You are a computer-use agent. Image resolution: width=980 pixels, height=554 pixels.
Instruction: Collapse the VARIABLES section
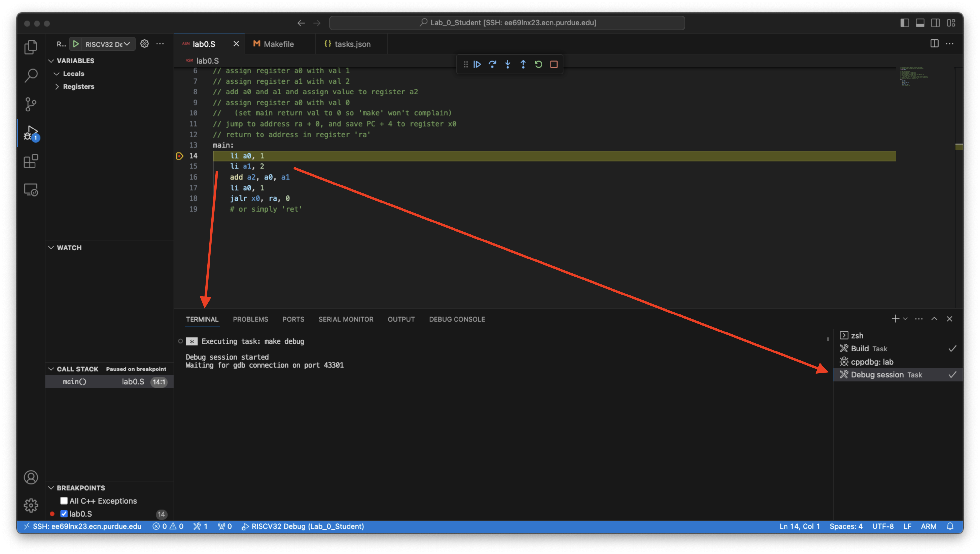[x=51, y=60]
